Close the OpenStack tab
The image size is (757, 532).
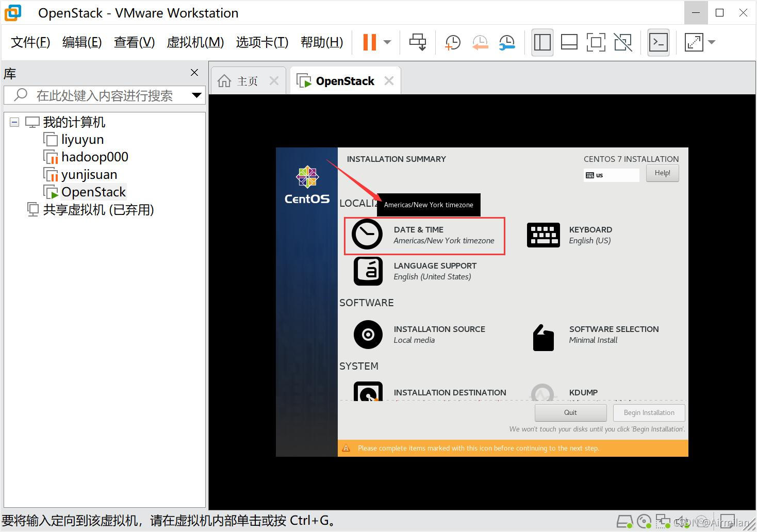click(389, 81)
